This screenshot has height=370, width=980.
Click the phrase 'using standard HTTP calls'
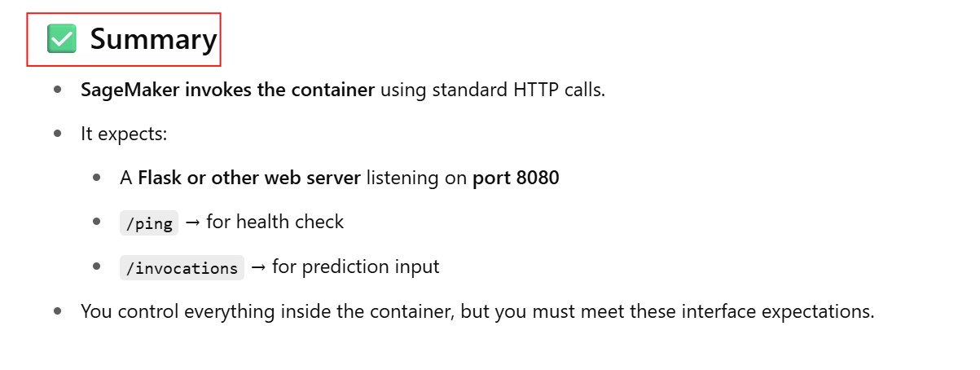coord(492,90)
